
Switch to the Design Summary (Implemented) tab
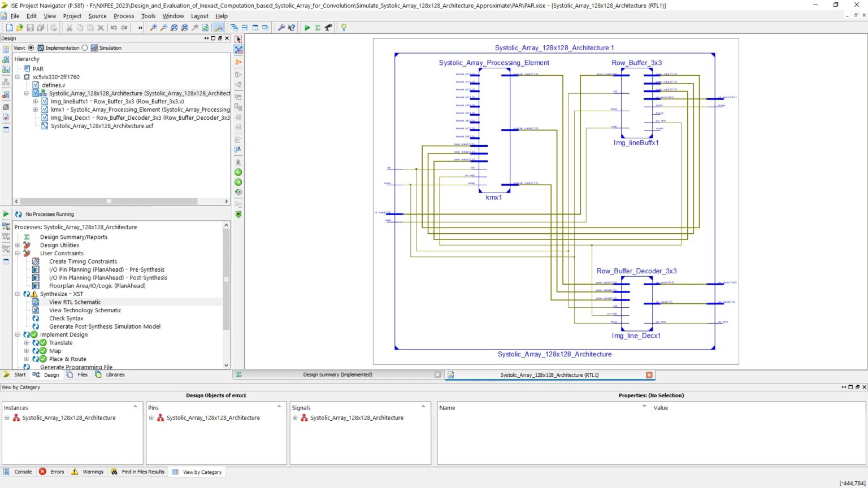click(337, 374)
